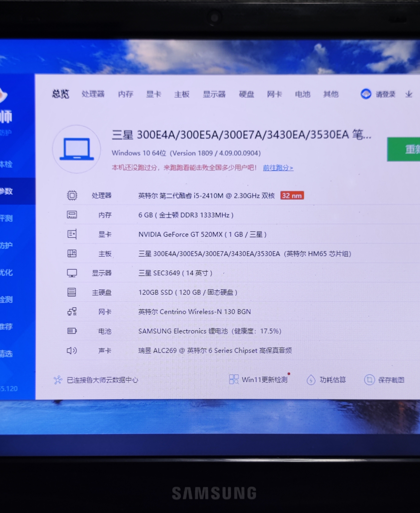Click the i5-2410M processor text
Screen dimensions: 420x513
(206, 196)
